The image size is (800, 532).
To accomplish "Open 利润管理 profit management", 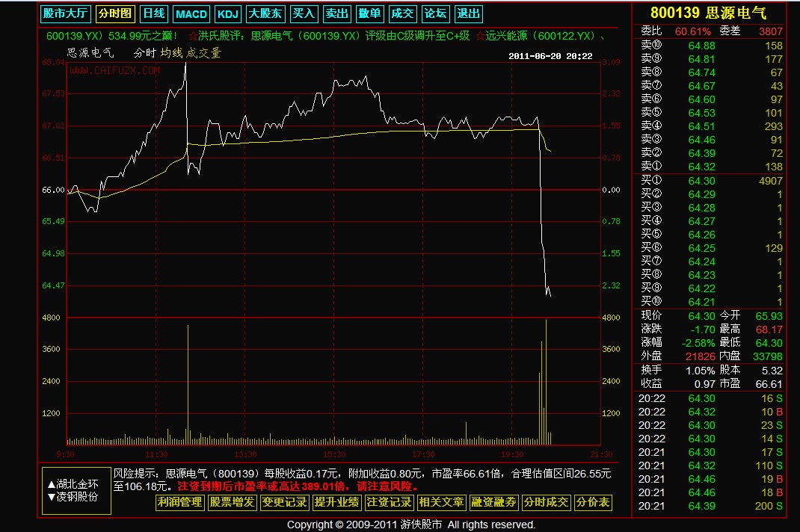I will (179, 502).
